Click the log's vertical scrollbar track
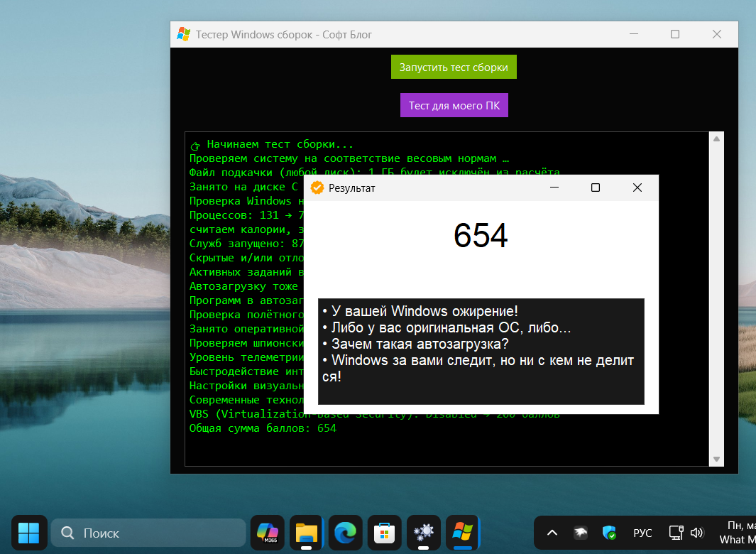The image size is (756, 554). coord(716,299)
